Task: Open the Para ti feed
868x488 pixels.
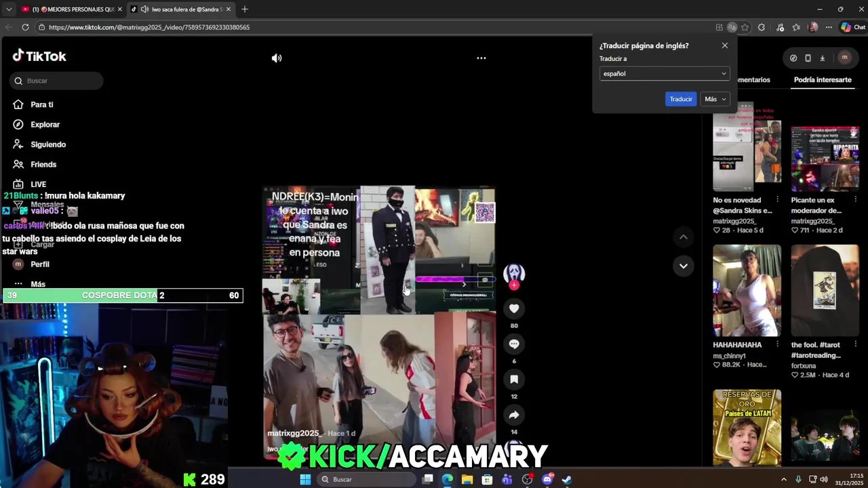Action: click(42, 104)
